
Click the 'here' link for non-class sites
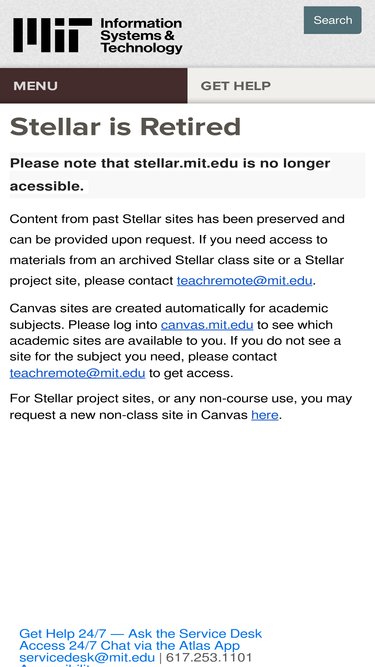coord(265,415)
